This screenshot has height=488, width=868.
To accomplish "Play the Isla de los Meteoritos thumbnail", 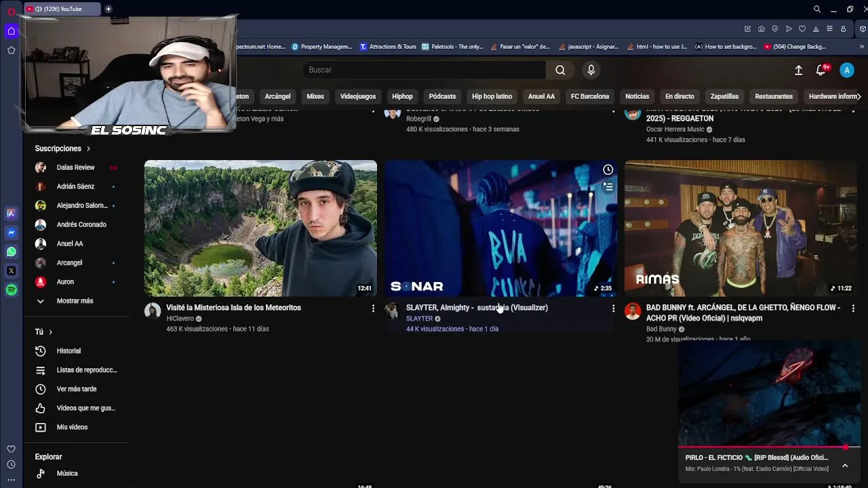I will (260, 228).
